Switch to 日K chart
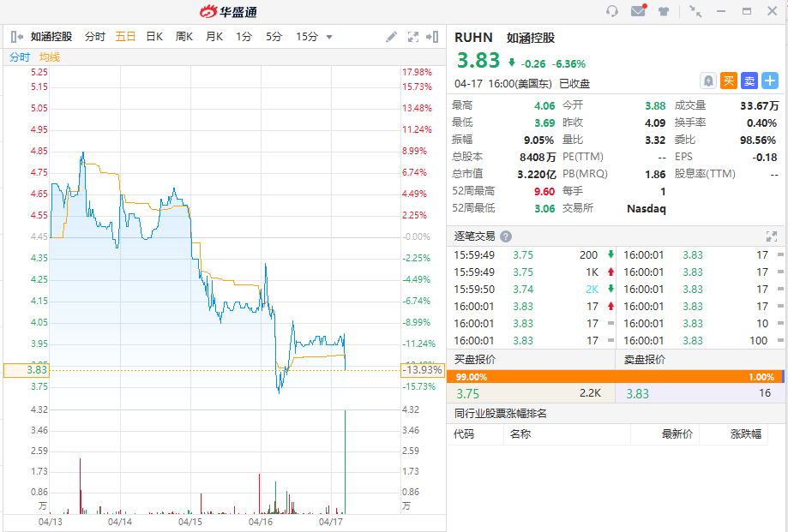Screen dimensions: 788x532 [154, 37]
